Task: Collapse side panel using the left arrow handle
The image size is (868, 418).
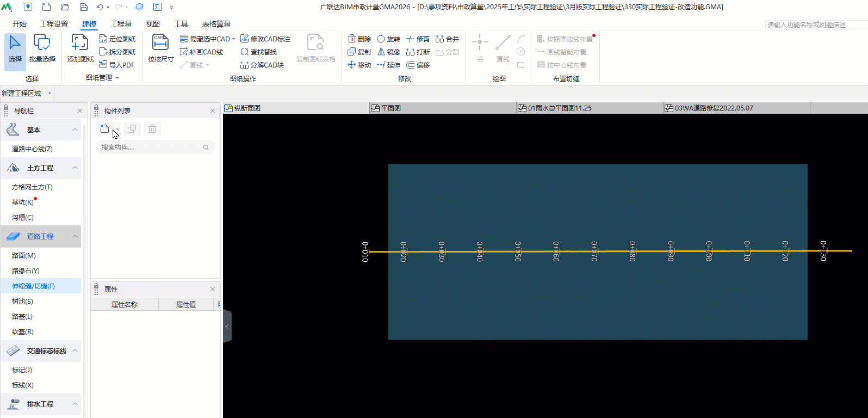Action: pyautogui.click(x=227, y=326)
